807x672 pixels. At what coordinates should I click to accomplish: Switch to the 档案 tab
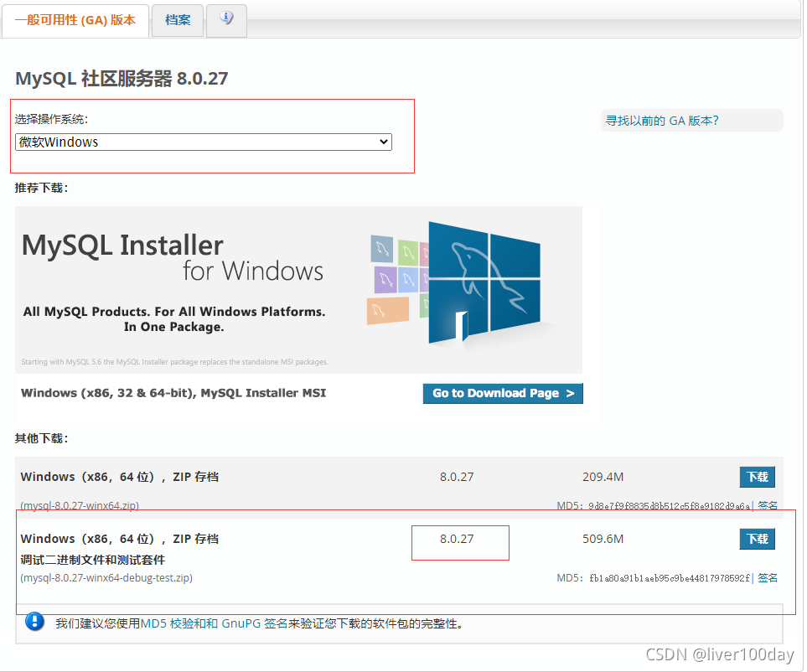178,20
